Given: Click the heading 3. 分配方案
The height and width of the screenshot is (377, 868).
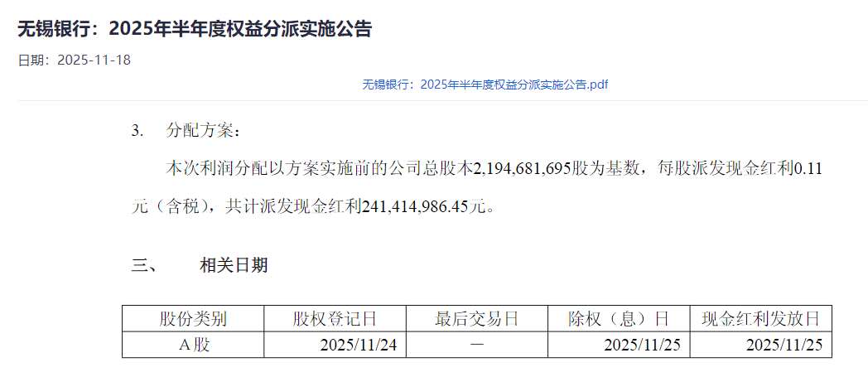Looking at the screenshot, I should pos(186,132).
